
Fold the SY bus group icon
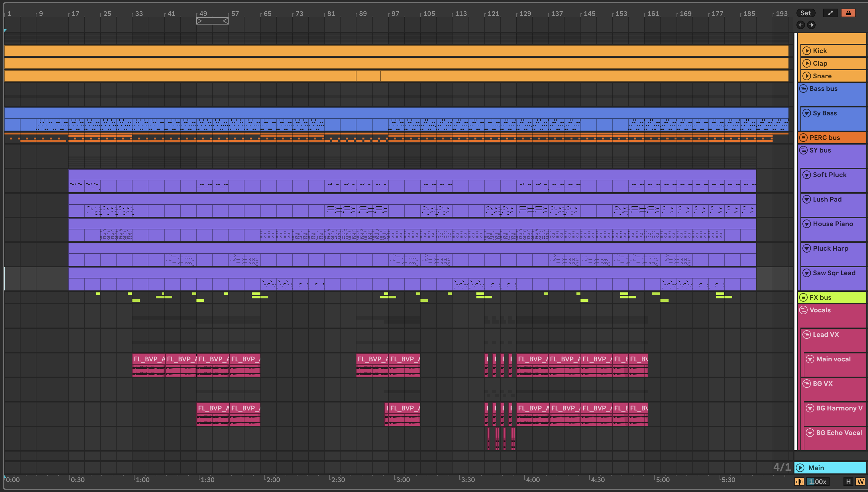803,151
